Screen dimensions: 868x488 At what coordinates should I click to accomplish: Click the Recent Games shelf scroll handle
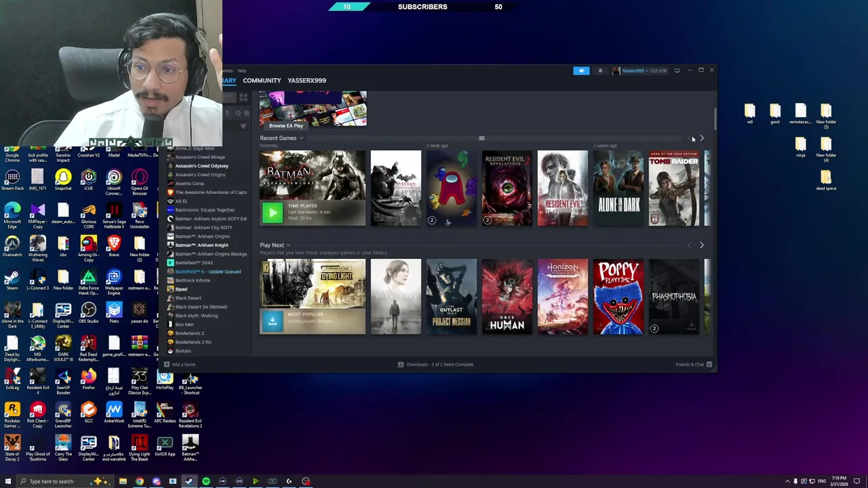coord(481,138)
